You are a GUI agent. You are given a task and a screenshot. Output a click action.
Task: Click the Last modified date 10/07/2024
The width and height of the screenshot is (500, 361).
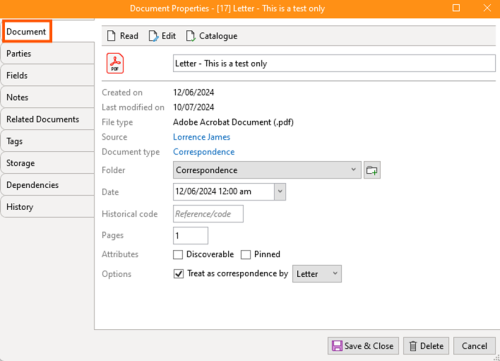194,107
